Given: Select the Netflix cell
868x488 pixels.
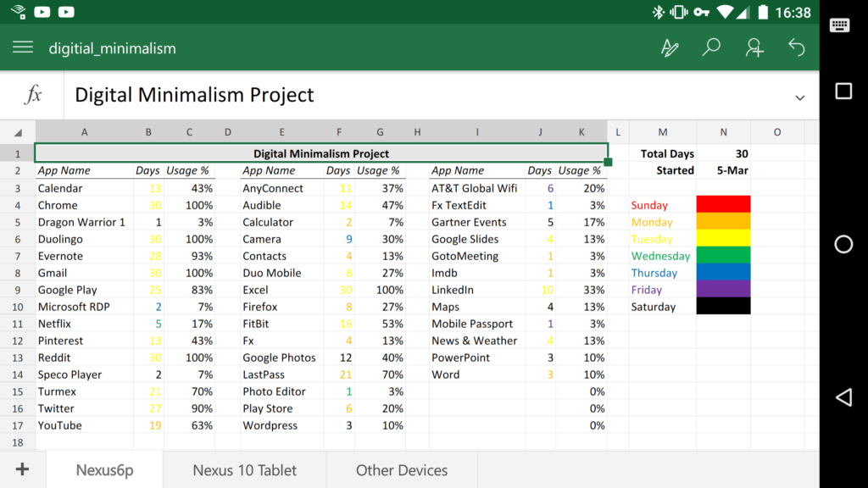Looking at the screenshot, I should (84, 324).
